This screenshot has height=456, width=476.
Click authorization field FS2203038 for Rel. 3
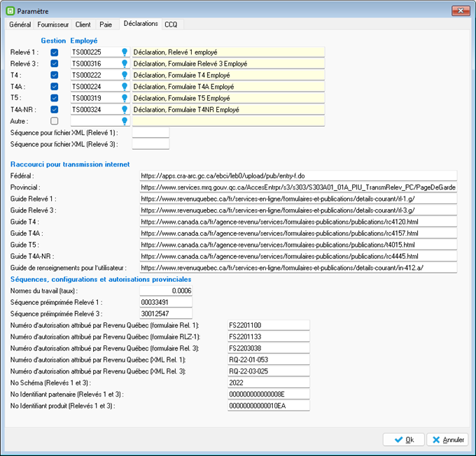point(269,348)
